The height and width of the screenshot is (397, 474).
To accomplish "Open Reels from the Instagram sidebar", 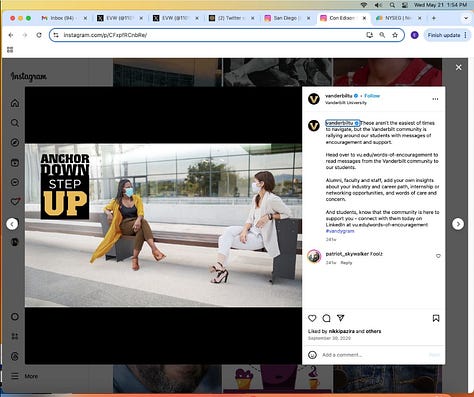I will (15, 163).
